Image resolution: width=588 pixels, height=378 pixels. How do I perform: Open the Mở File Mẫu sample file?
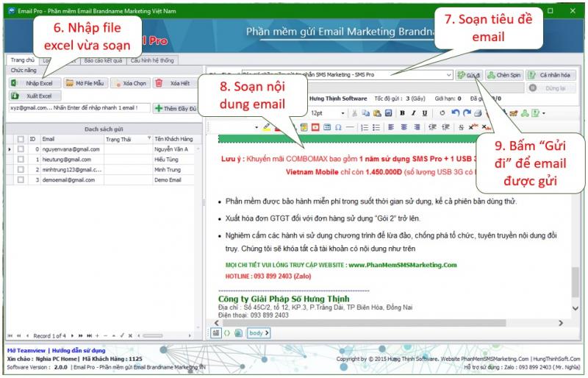point(86,83)
